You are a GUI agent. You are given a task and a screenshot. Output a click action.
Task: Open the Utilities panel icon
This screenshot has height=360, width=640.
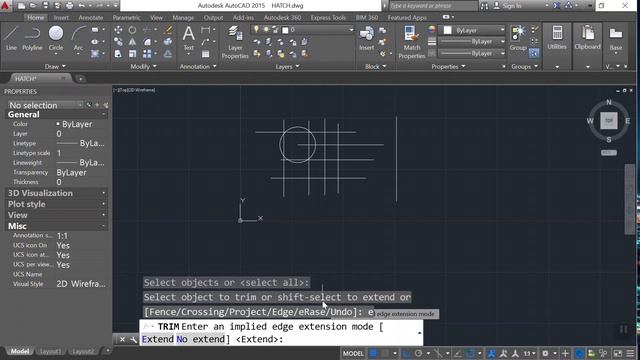point(557,38)
